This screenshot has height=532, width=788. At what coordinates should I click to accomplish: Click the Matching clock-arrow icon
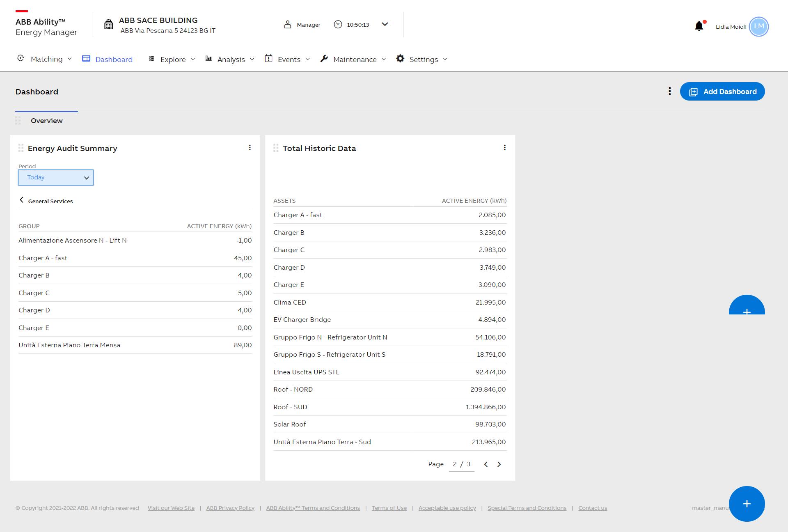21,58
